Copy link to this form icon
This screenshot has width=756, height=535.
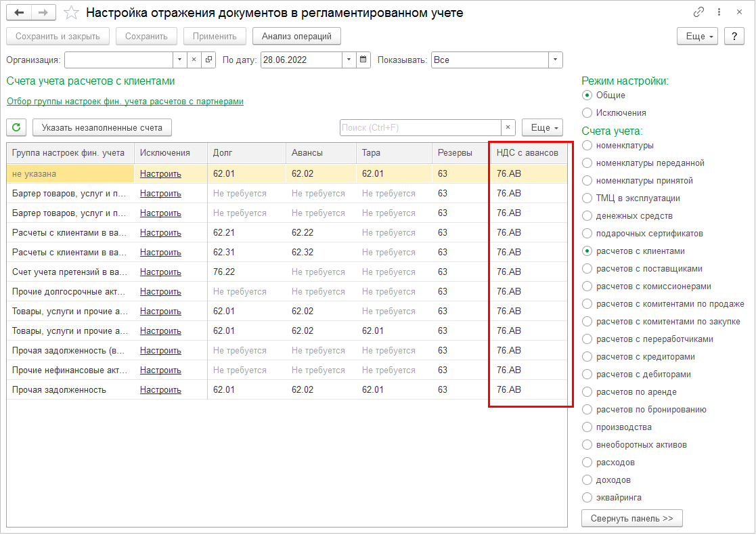tap(698, 13)
